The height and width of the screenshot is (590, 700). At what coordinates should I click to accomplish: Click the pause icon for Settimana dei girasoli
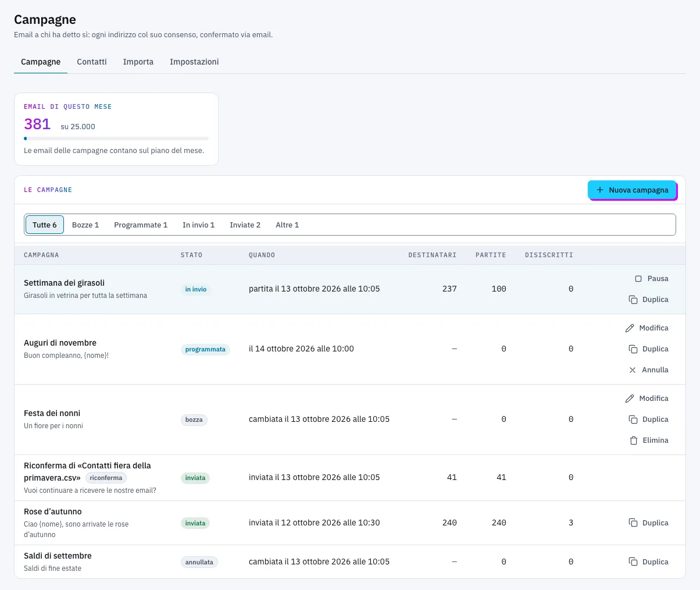click(638, 279)
